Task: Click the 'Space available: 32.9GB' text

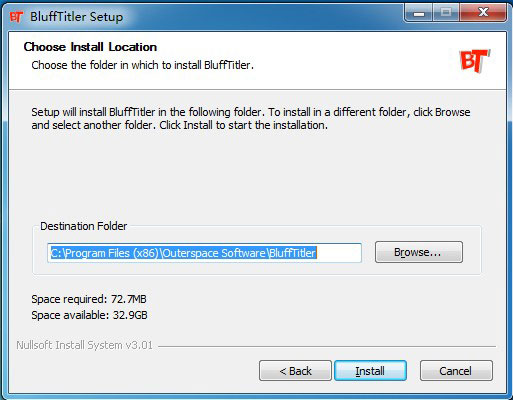Action: click(89, 315)
